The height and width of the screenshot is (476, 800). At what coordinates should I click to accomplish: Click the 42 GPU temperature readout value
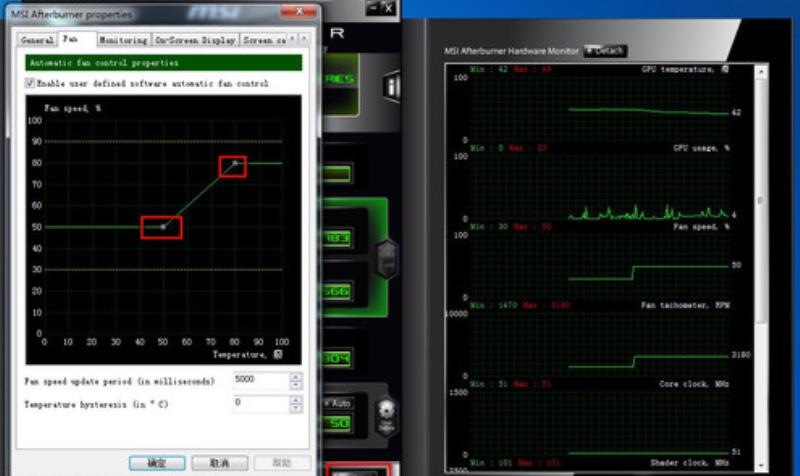click(736, 112)
